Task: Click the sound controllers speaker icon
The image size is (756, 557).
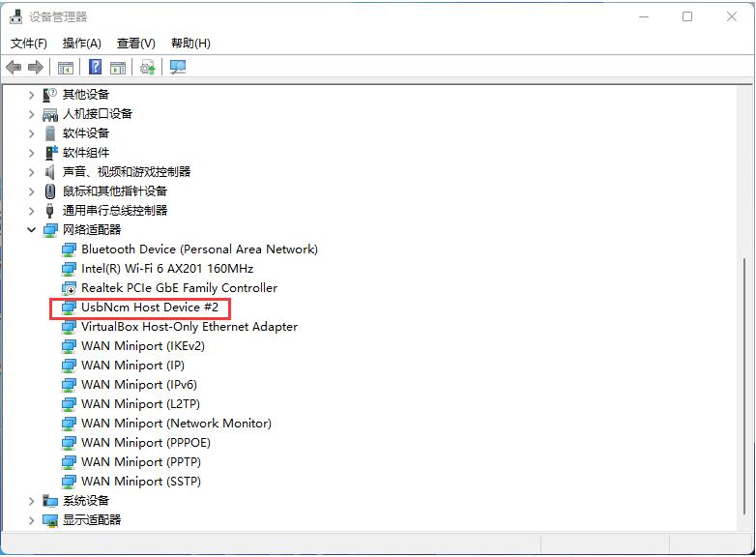Action: [x=49, y=172]
